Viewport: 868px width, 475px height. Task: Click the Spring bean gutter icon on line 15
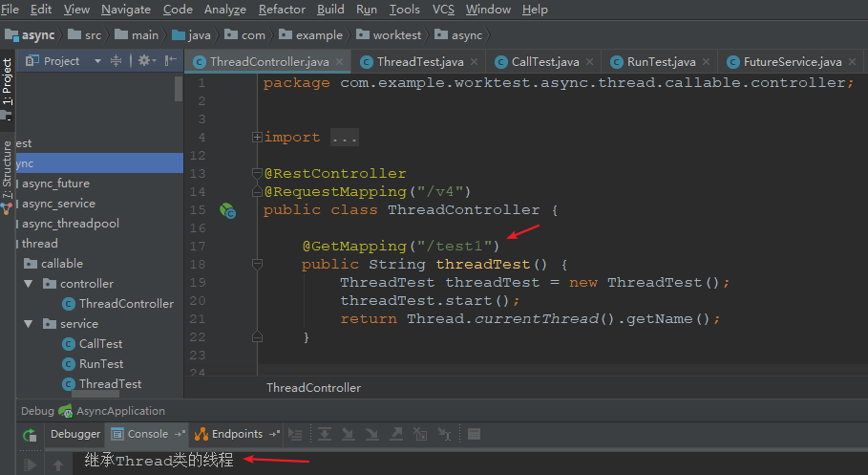(227, 210)
